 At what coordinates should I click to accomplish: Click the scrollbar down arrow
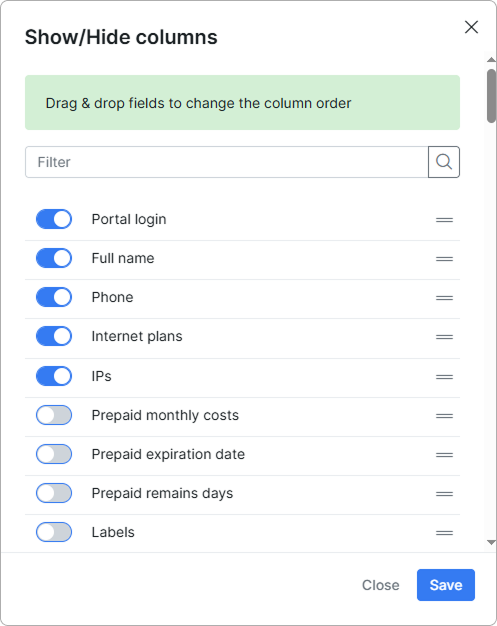pyautogui.click(x=491, y=543)
